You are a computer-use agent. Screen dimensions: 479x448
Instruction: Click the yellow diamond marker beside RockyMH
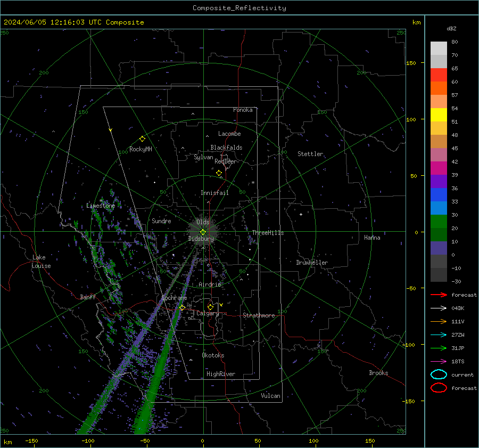pos(142,139)
